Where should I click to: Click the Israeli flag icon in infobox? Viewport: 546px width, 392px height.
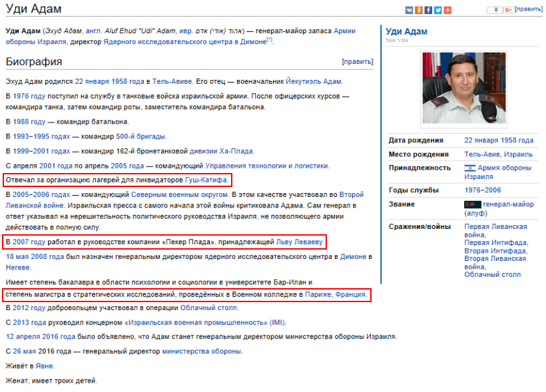point(469,168)
